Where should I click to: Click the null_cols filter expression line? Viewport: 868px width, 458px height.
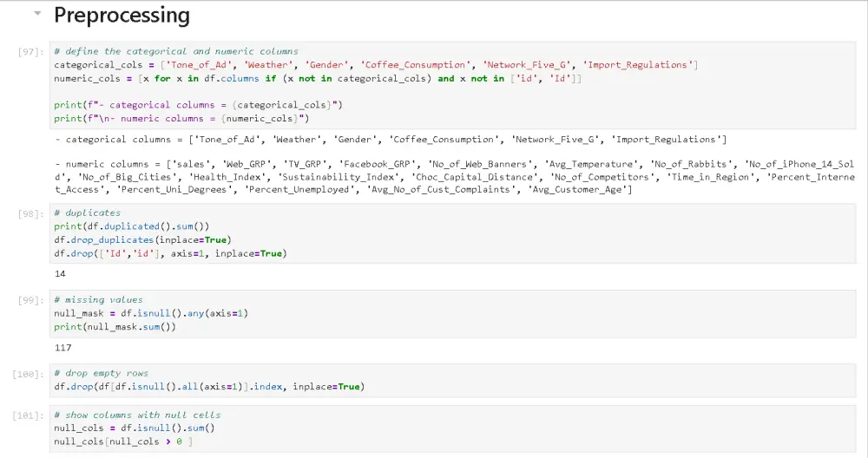122,442
